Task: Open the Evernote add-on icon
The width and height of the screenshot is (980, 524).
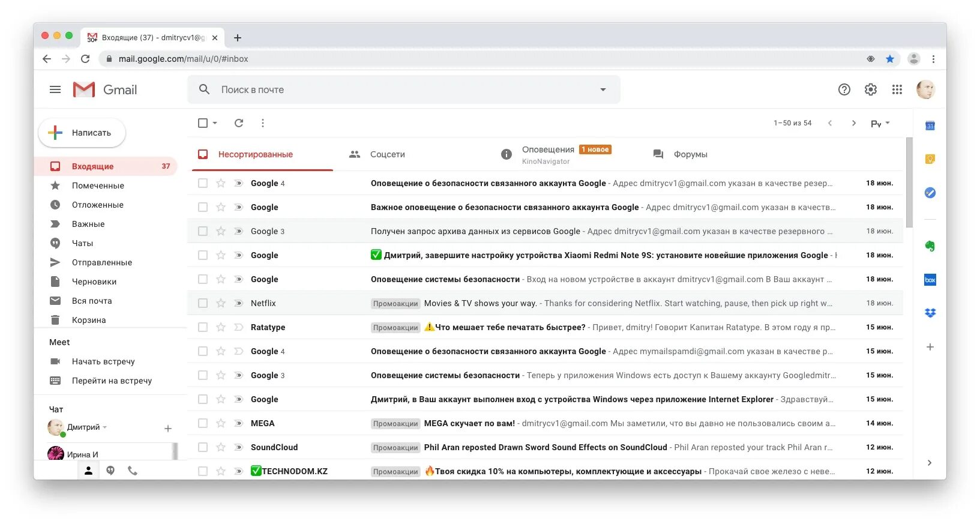Action: (930, 245)
